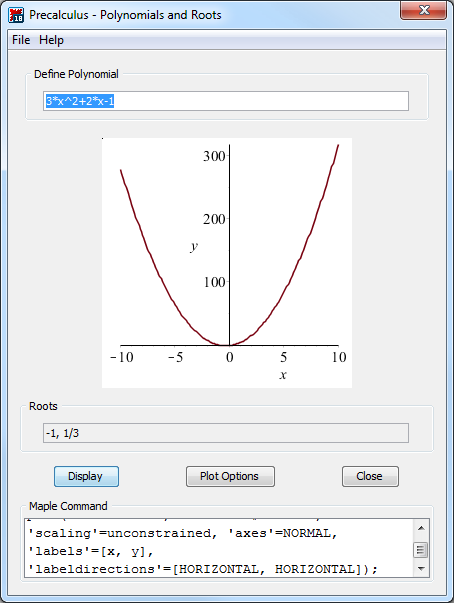The height and width of the screenshot is (603, 454).
Task: Click the Maple Command scrollbar down arrow
Action: [x=421, y=569]
